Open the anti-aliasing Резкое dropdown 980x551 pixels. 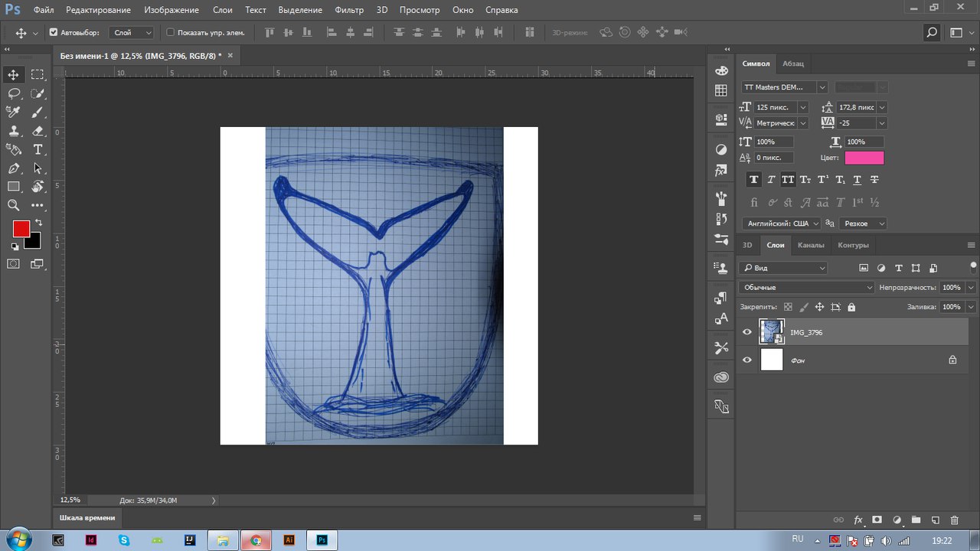(864, 223)
